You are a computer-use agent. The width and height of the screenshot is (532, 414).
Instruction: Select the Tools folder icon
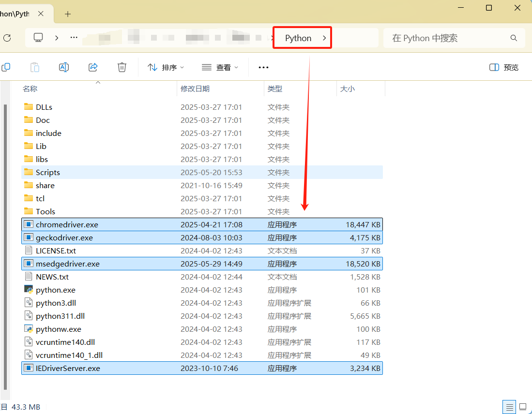[x=29, y=211]
